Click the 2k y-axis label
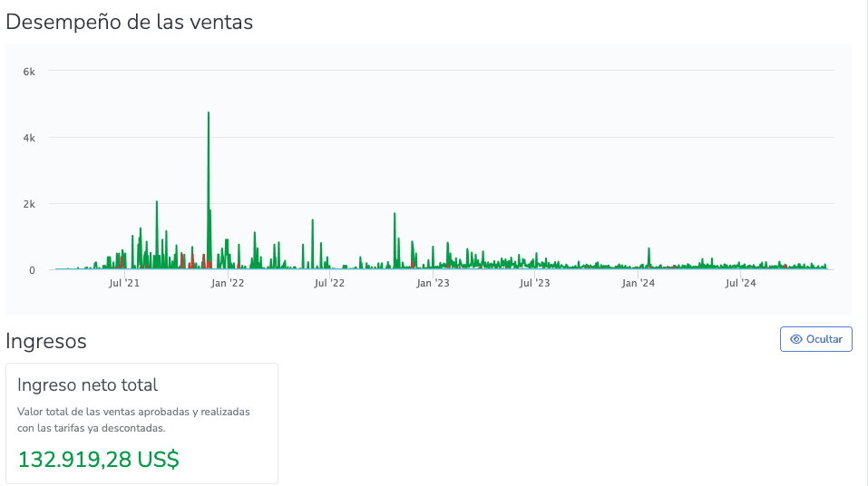868x486 pixels. click(x=29, y=204)
